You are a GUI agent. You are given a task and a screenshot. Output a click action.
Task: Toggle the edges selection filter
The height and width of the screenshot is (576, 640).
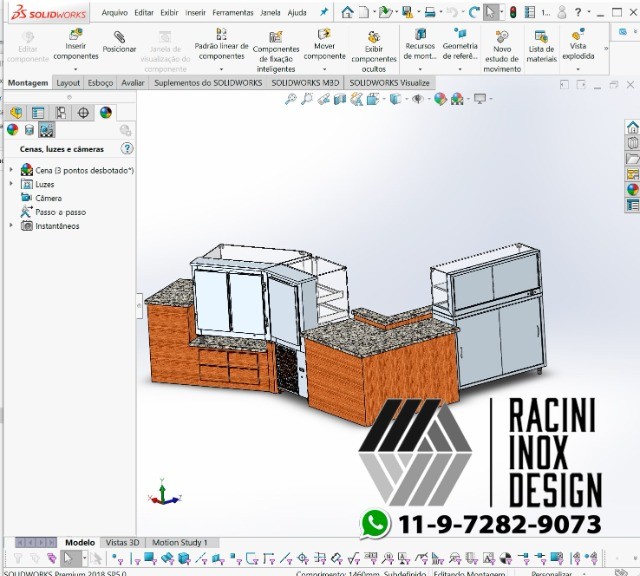point(135,558)
